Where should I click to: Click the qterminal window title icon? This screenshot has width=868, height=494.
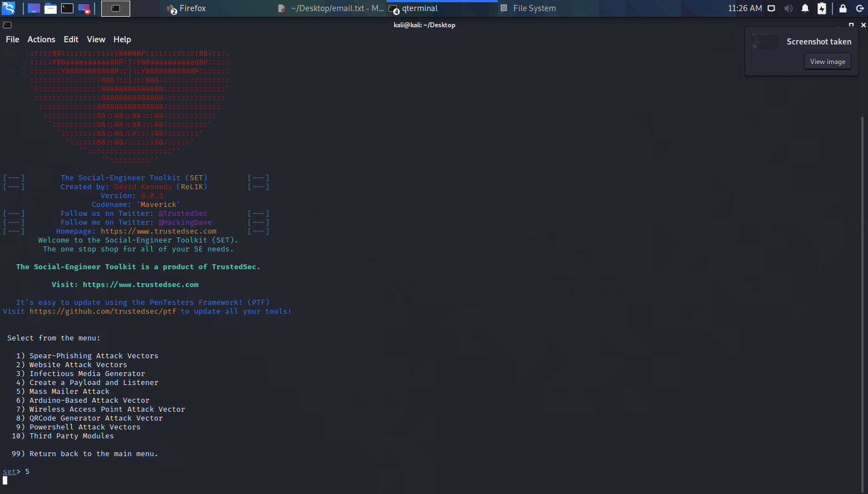[7, 25]
